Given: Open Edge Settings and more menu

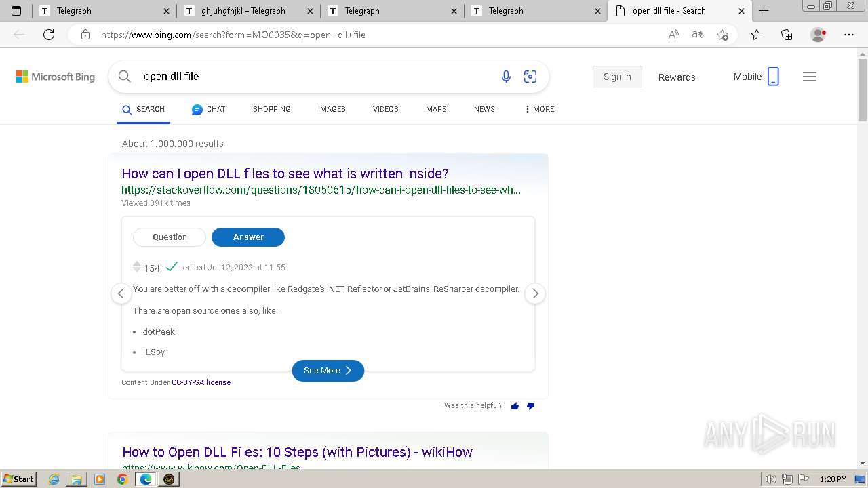Looking at the screenshot, I should (x=849, y=35).
